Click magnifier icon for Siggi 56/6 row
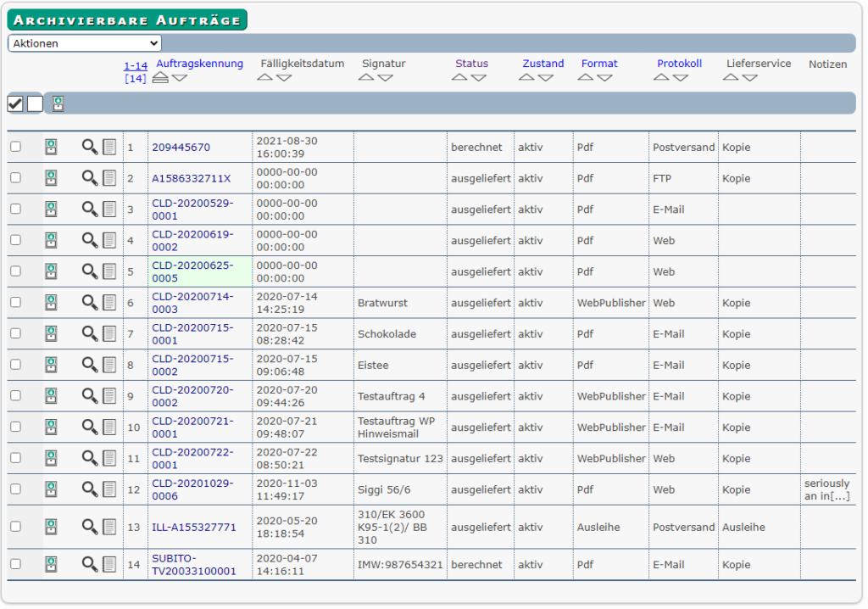868x609 pixels. tap(90, 489)
